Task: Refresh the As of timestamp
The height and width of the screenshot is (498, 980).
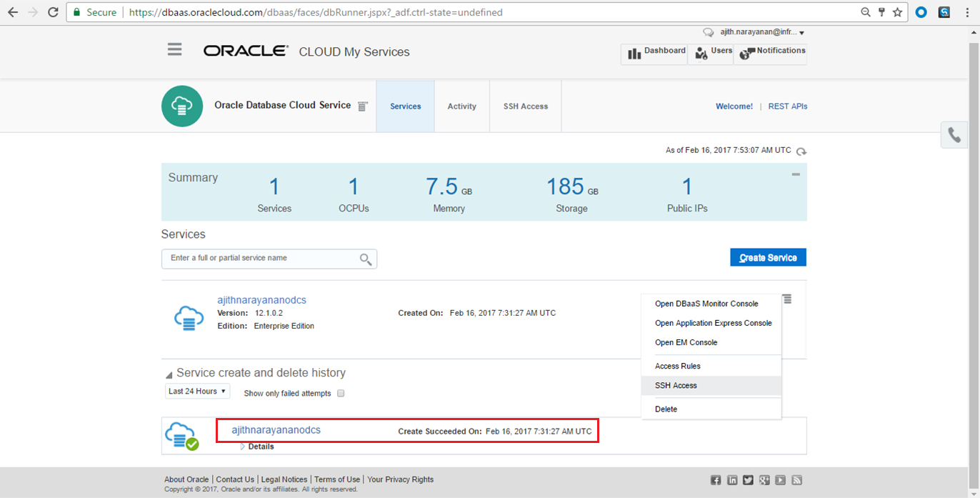Action: (801, 151)
